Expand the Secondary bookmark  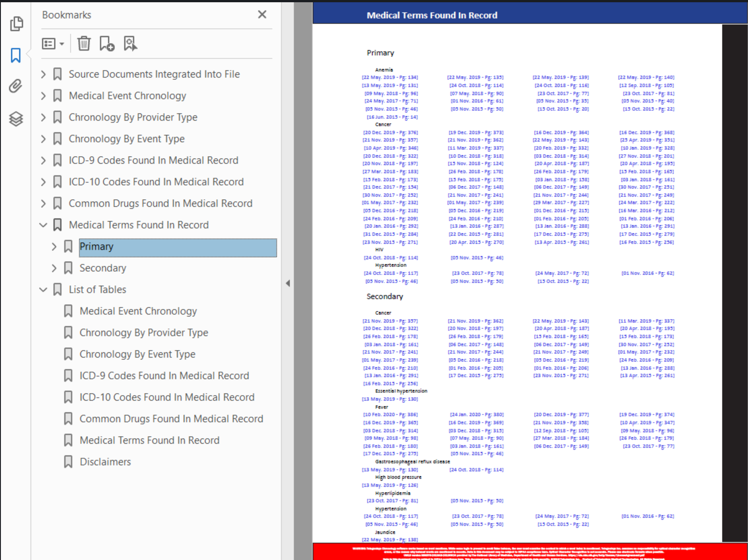tap(54, 268)
